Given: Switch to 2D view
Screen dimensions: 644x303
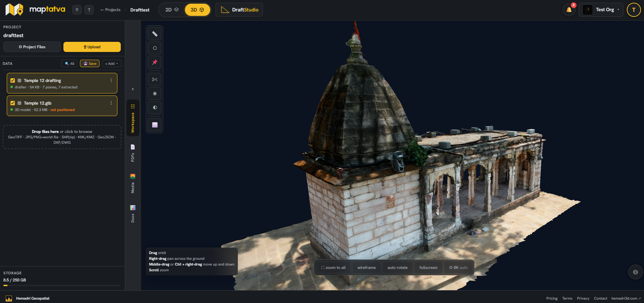Looking at the screenshot, I should coord(172,10).
